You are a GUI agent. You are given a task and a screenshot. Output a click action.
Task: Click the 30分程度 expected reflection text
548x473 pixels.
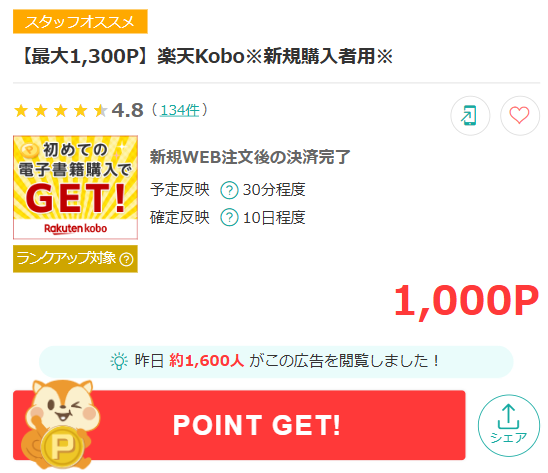pyautogui.click(x=274, y=190)
